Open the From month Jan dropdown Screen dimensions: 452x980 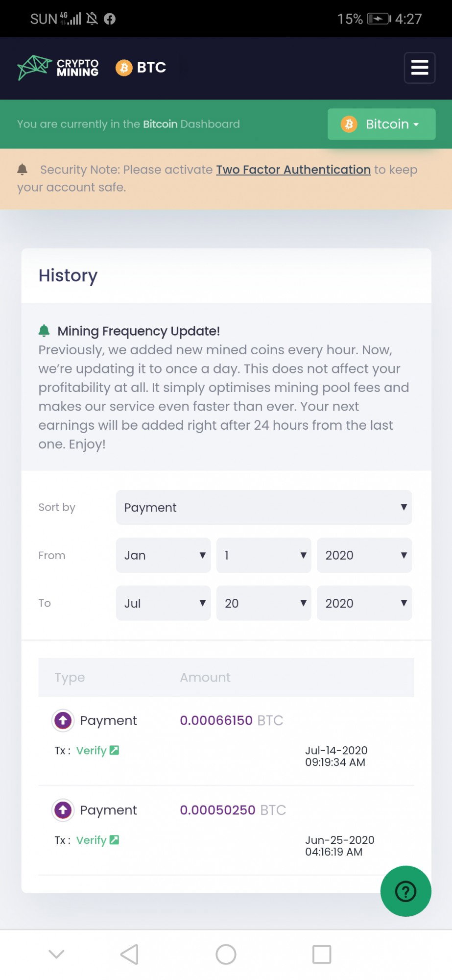click(x=163, y=555)
